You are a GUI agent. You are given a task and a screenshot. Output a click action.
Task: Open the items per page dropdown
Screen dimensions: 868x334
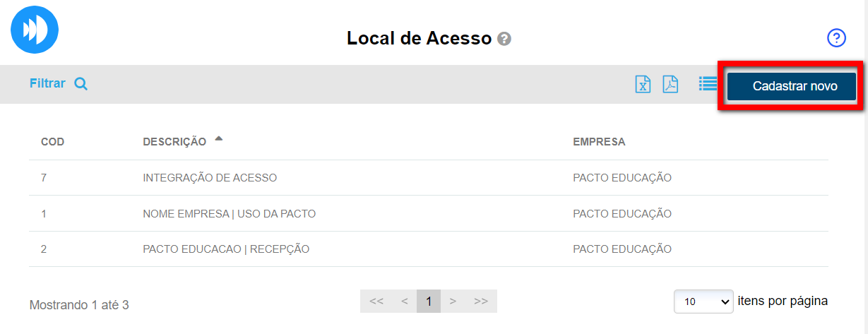(703, 302)
